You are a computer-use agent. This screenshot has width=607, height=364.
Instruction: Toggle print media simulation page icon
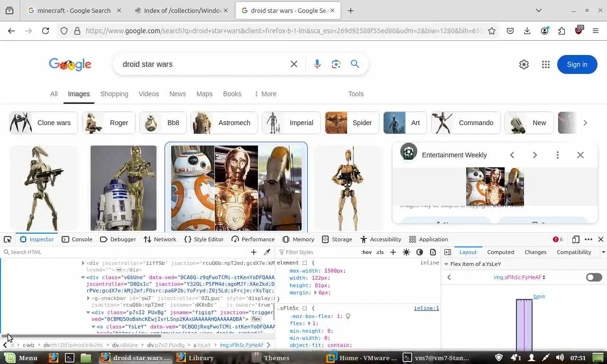tap(433, 252)
